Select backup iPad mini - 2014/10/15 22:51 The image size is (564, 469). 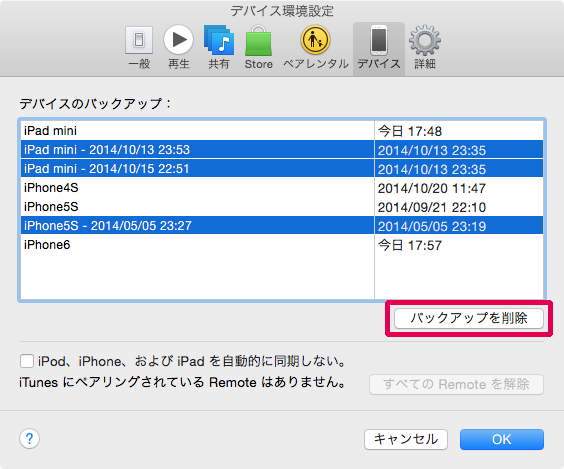282,169
